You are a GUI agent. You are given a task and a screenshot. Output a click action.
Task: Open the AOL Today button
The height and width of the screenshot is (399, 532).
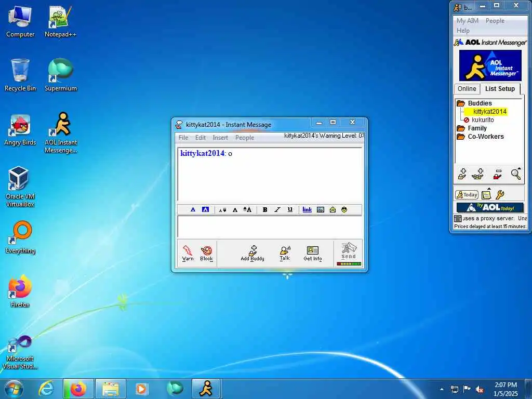[x=467, y=195]
